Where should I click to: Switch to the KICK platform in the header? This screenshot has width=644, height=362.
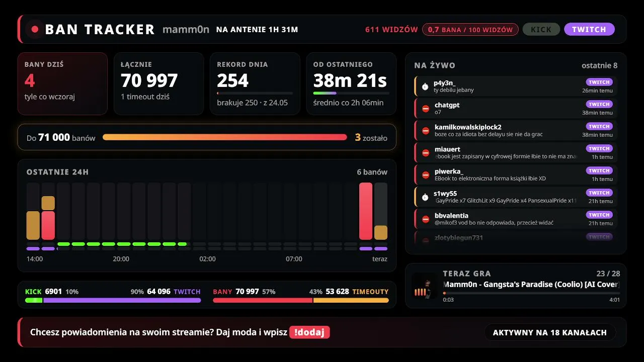coord(541,29)
